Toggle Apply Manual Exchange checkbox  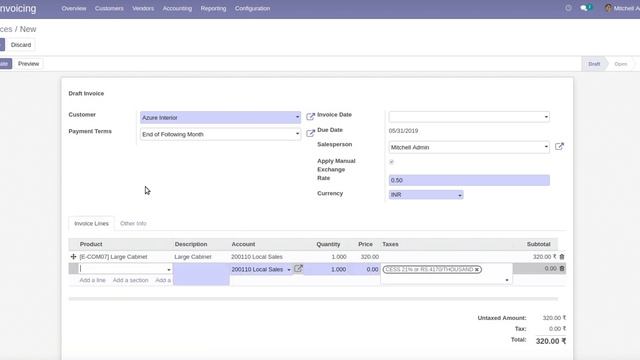[x=391, y=162]
